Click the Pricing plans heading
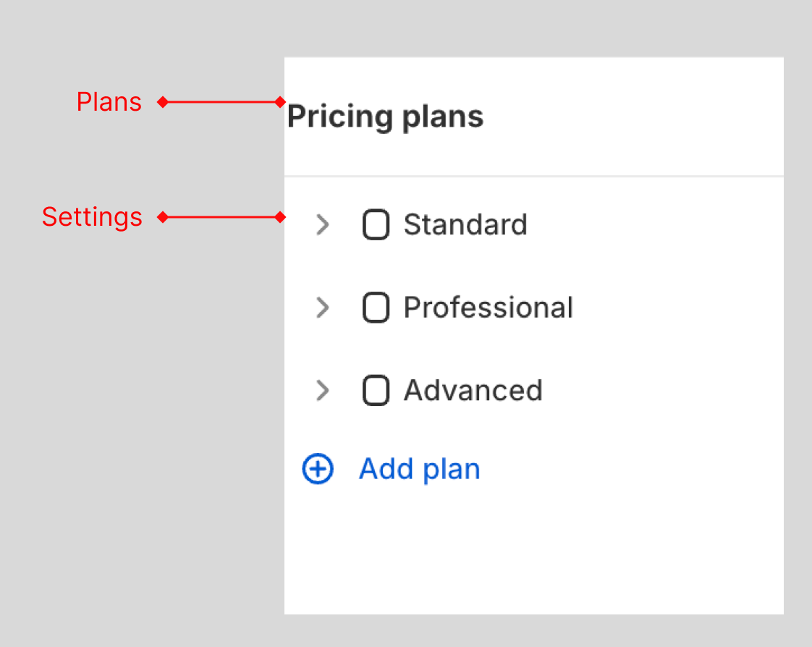The image size is (812, 647). click(x=385, y=117)
